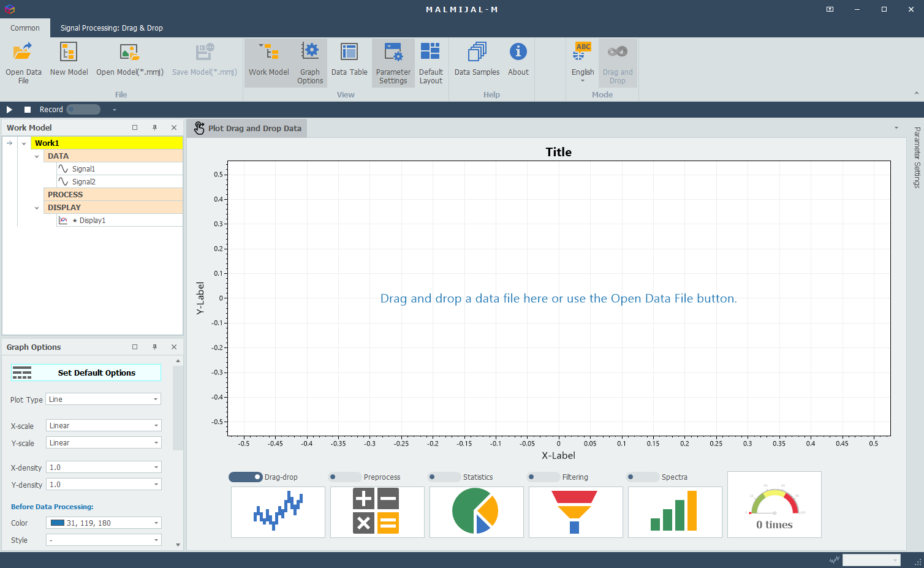This screenshot has height=568, width=924.
Task: Toggle the Record switch
Action: 83,110
